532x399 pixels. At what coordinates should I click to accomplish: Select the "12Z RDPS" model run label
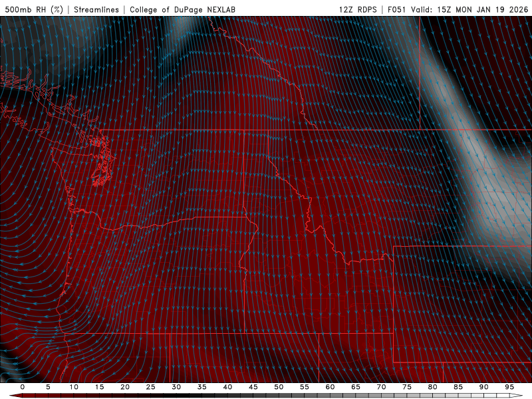click(358, 9)
